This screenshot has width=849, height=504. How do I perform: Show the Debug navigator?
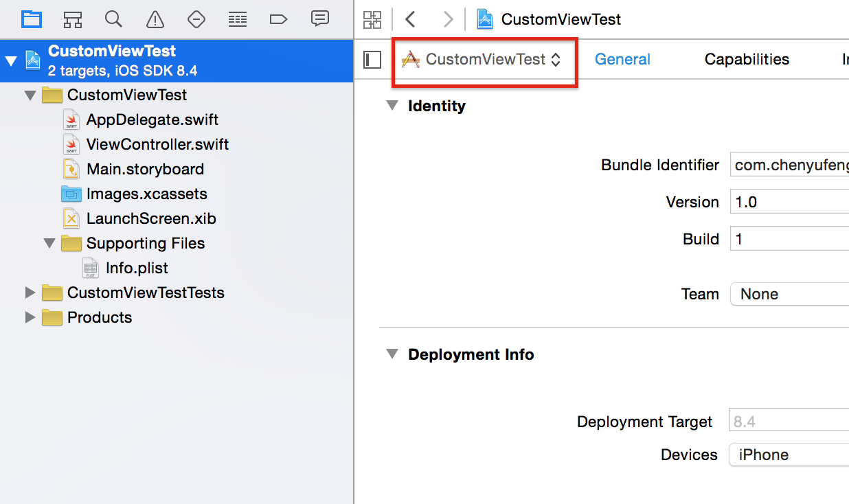pos(238,19)
